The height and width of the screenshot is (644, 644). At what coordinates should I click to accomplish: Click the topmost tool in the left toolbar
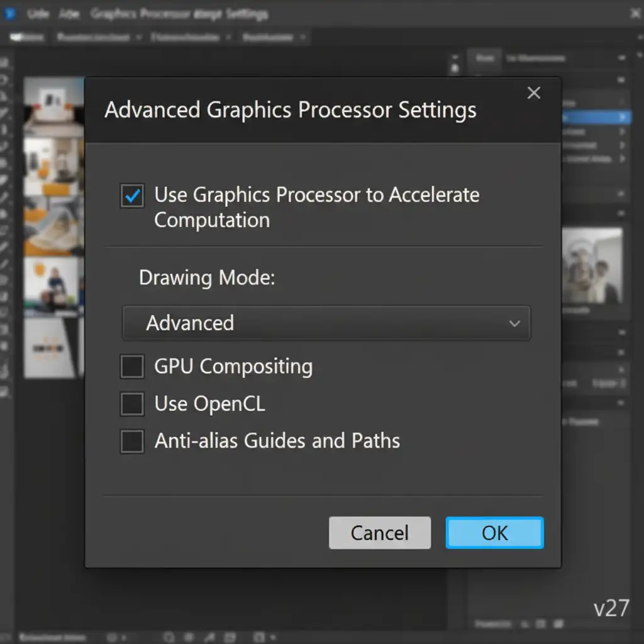click(5, 63)
